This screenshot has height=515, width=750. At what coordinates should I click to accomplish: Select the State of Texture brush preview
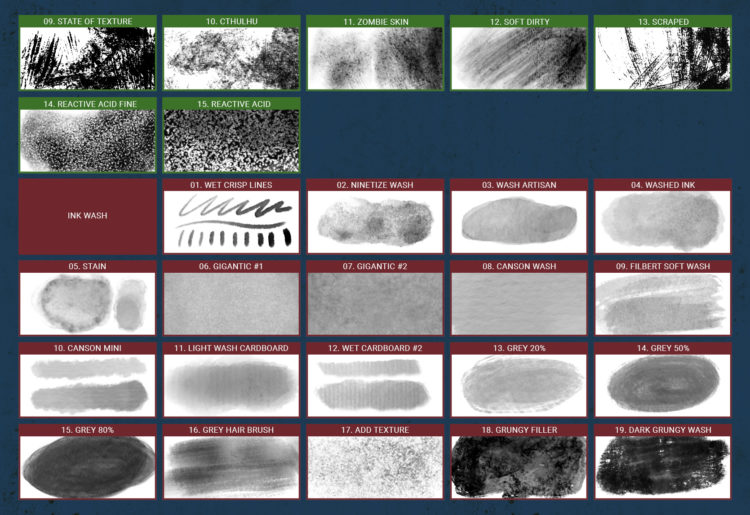[88, 58]
